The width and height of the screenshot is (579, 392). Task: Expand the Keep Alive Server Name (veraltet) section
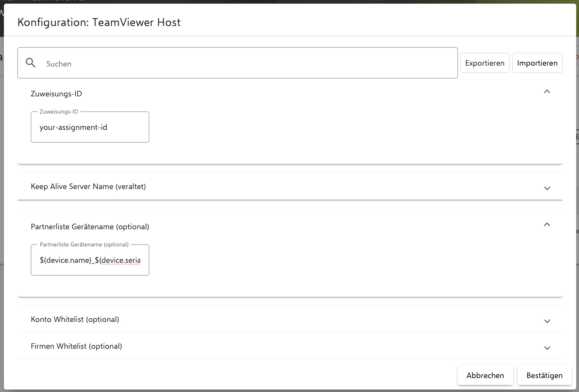coord(547,188)
